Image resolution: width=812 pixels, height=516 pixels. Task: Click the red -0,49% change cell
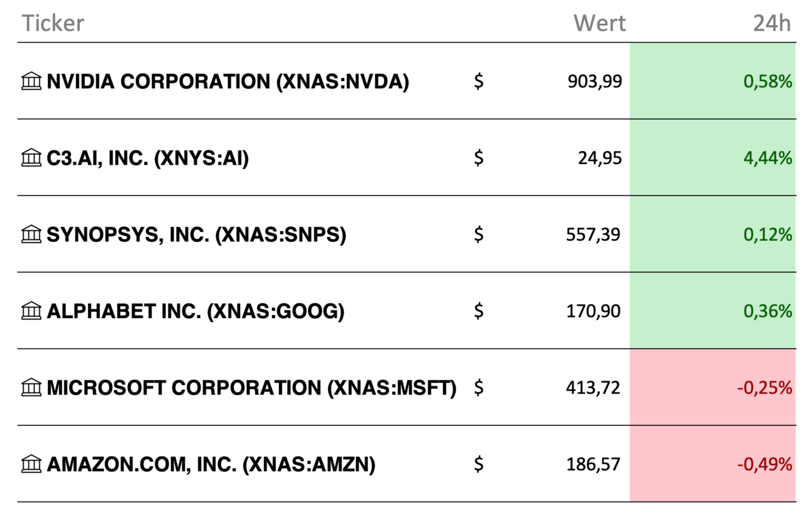coord(713,464)
